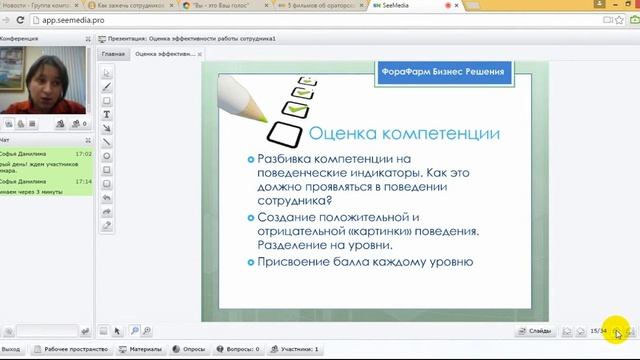Viewport: 640px width, 360px height.
Task: Open the smiley picker beside chat input
Action: coord(8,331)
